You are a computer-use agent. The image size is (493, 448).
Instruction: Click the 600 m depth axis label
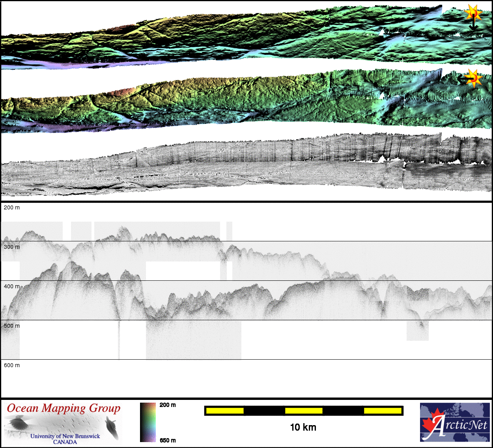click(12, 365)
